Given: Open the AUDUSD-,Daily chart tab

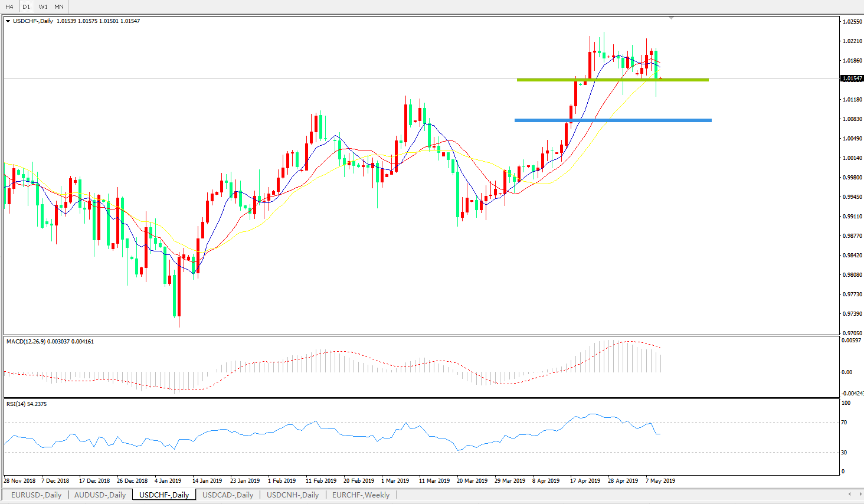Looking at the screenshot, I should 100,495.
